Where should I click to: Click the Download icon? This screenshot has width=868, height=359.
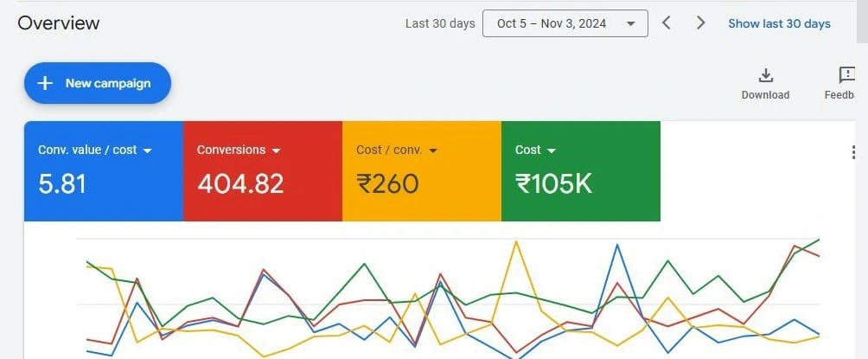pyautogui.click(x=766, y=74)
